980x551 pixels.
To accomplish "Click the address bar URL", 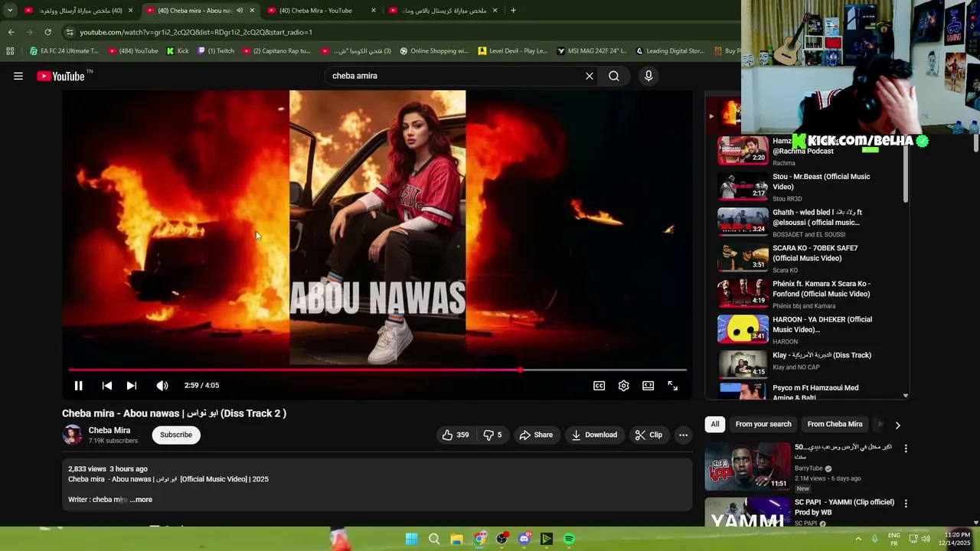I will tap(196, 32).
